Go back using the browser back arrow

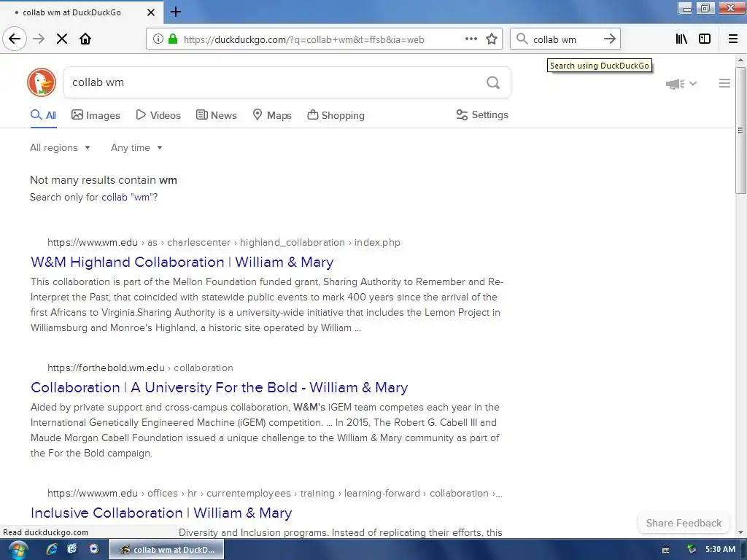pyautogui.click(x=15, y=39)
